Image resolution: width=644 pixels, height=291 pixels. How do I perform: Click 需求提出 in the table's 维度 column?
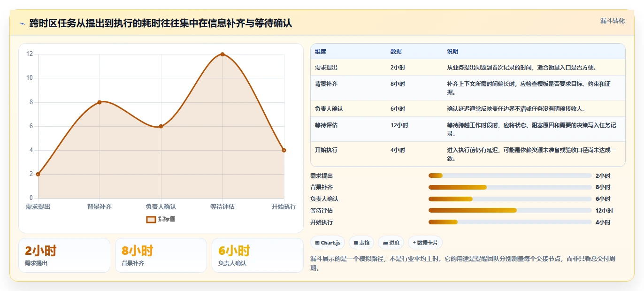click(326, 68)
